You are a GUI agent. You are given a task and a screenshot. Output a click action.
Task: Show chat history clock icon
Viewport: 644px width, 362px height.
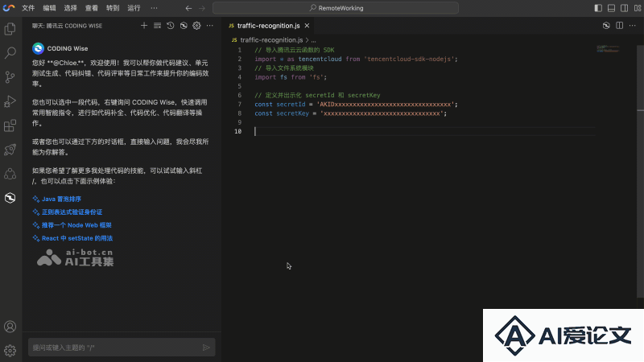[171, 26]
